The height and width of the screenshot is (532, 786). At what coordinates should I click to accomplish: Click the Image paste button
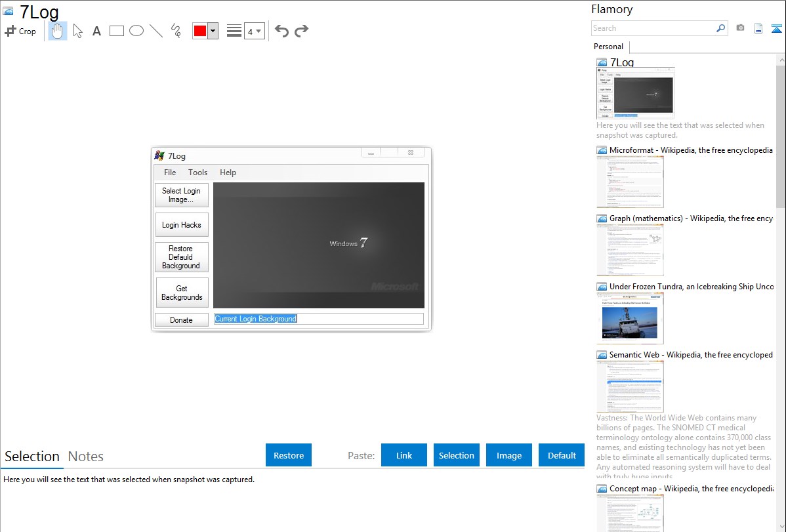click(508, 455)
